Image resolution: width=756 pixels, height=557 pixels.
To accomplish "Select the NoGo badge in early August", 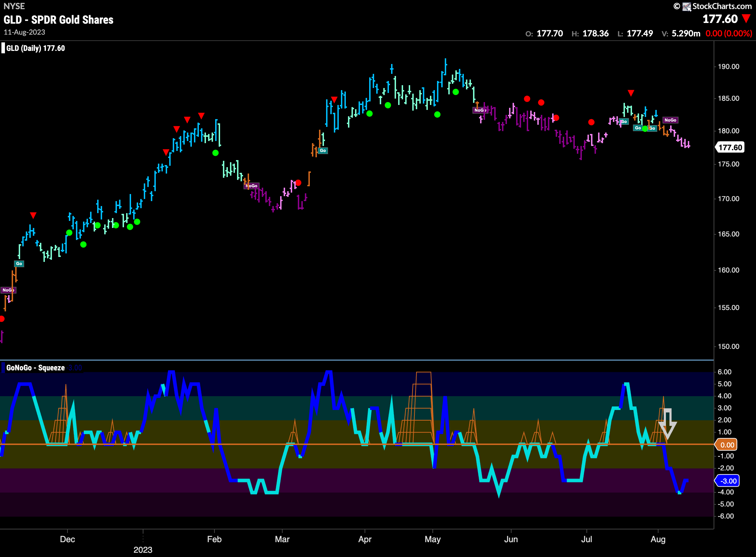I will pos(670,120).
